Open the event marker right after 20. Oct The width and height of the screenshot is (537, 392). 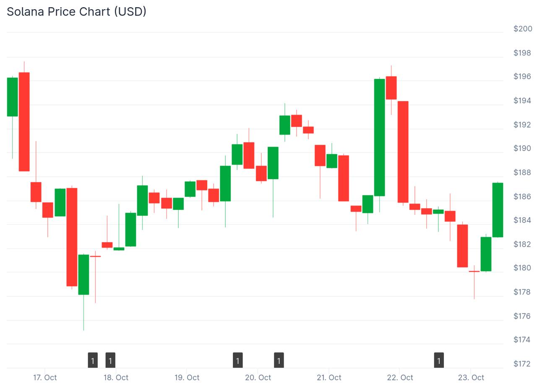coord(279,361)
